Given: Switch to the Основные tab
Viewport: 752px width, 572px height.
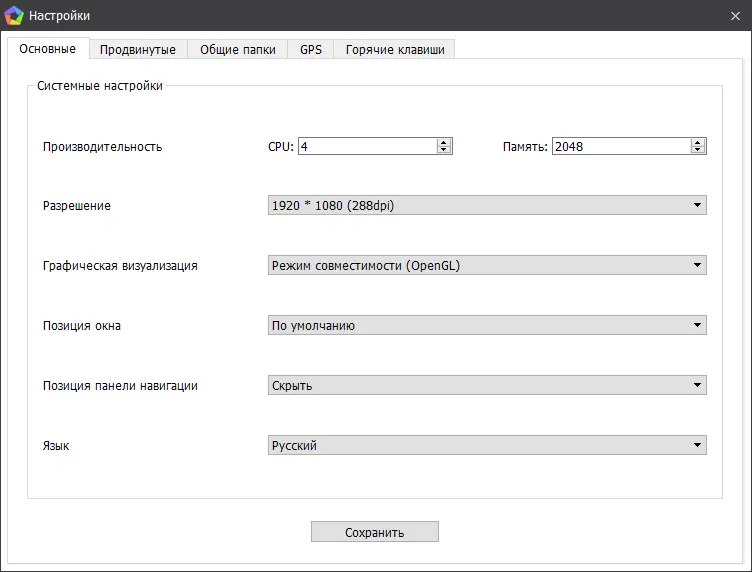Looking at the screenshot, I should pos(47,49).
